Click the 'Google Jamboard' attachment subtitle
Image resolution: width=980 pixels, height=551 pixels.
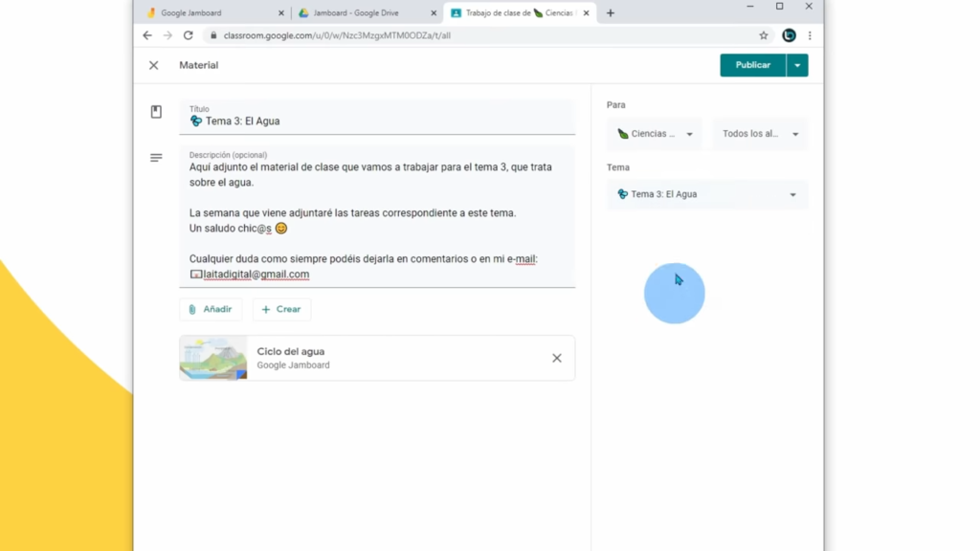[x=293, y=364]
